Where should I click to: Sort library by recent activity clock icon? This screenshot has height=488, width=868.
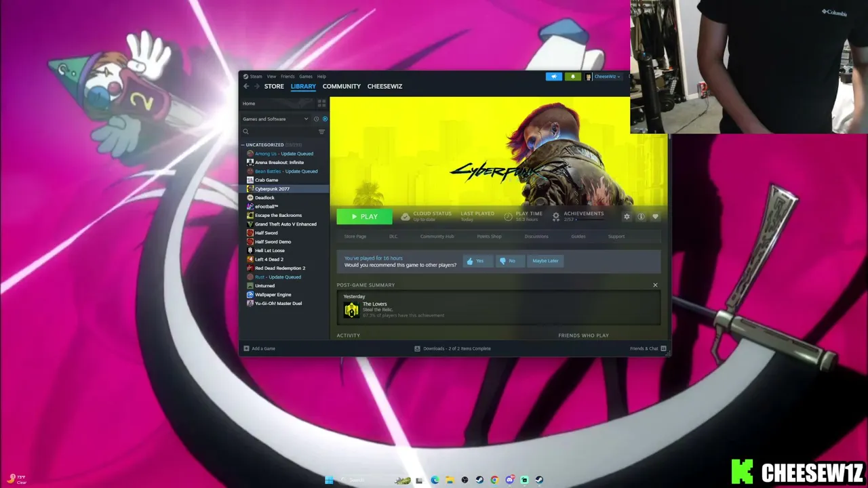click(316, 119)
